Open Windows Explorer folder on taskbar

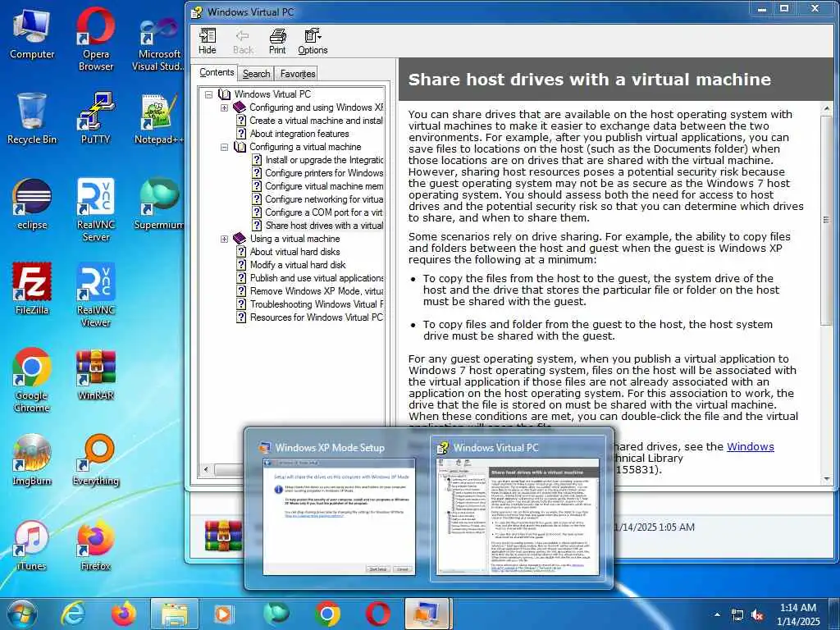176,614
